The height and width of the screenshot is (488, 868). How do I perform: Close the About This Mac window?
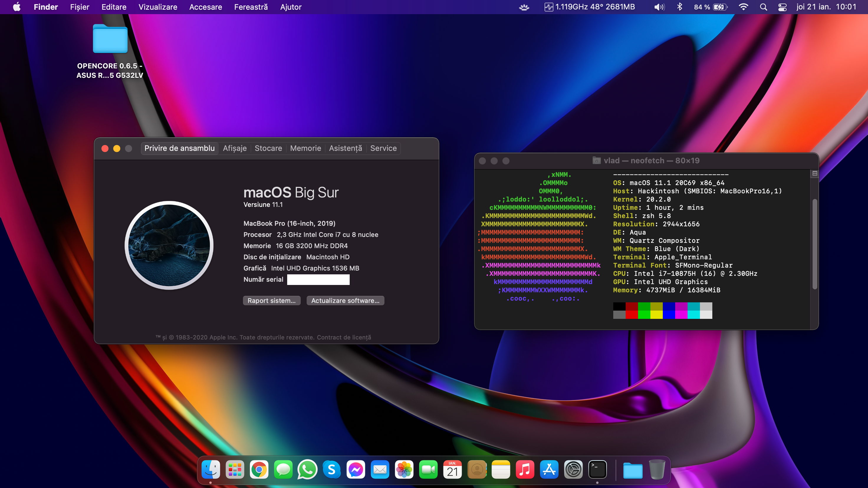point(105,149)
